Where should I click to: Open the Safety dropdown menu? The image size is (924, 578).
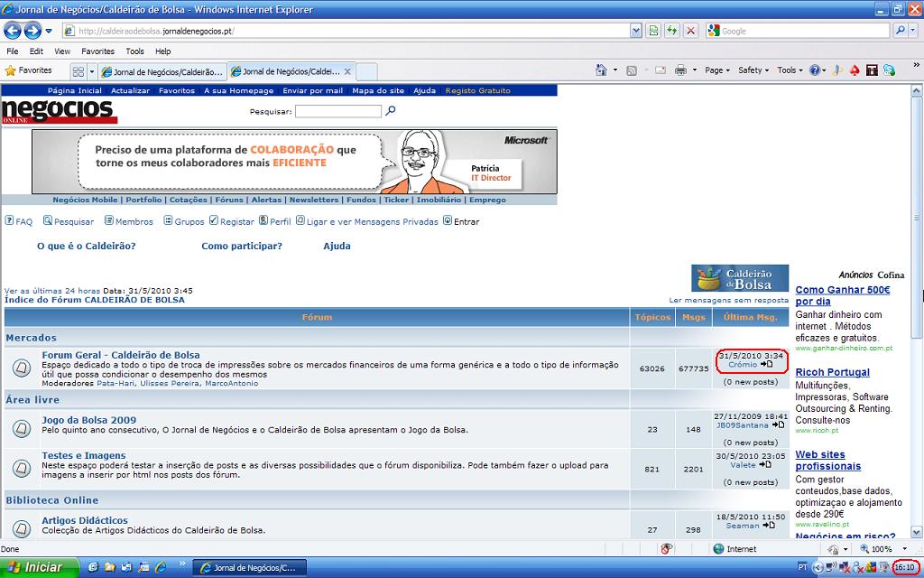tap(753, 70)
